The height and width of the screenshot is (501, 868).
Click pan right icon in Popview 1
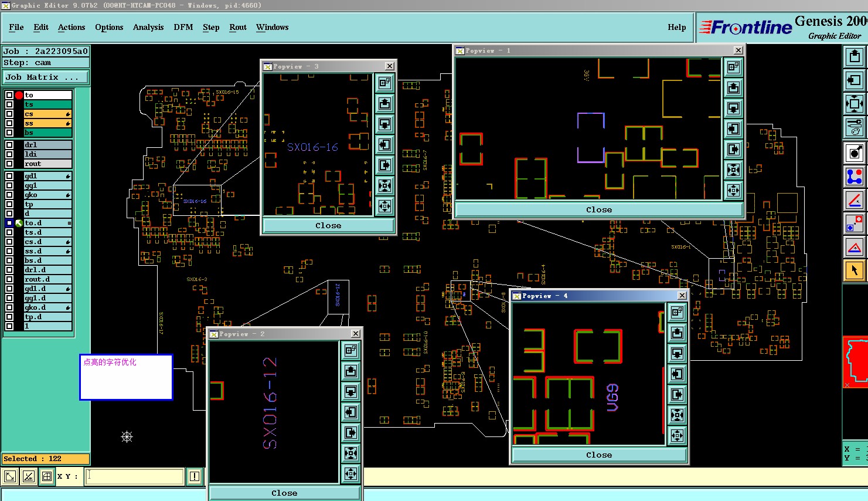pyautogui.click(x=733, y=150)
